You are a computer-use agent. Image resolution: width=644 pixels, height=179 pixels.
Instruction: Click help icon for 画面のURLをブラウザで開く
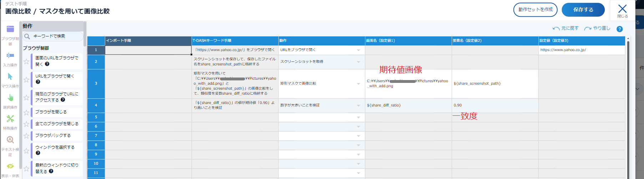tap(47, 64)
